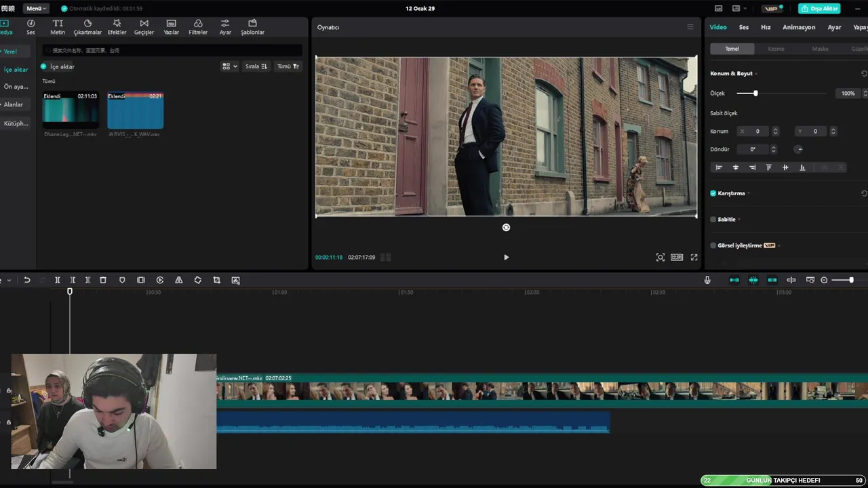The width and height of the screenshot is (868, 488).
Task: Uncheck the Karıştırma checkbox
Action: pyautogui.click(x=713, y=193)
